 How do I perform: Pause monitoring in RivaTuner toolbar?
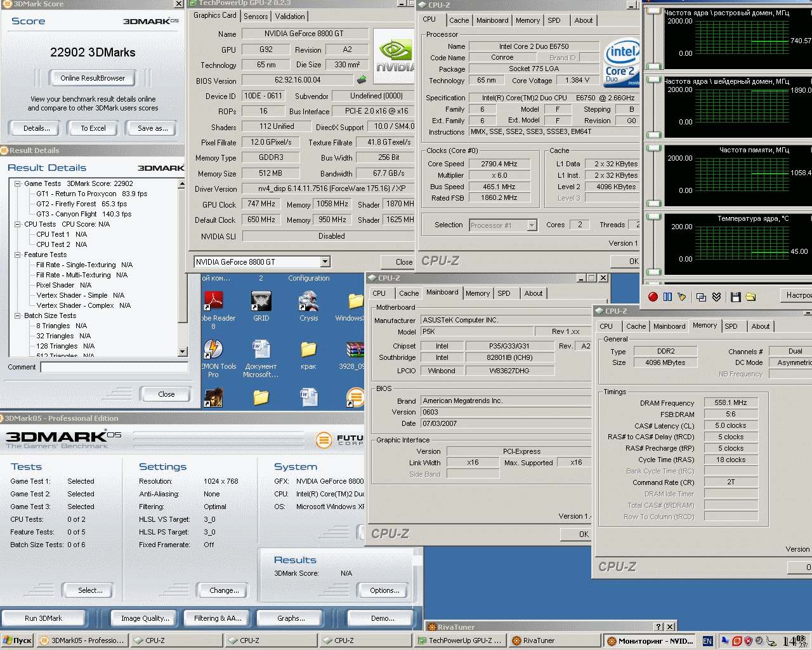pos(667,296)
